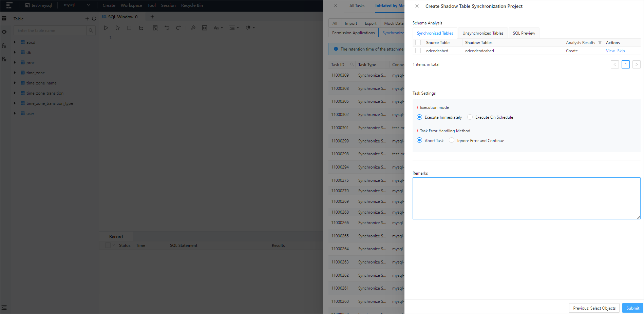Click the table name search magnifier icon
Screen dimensions: 644x314
point(91,31)
